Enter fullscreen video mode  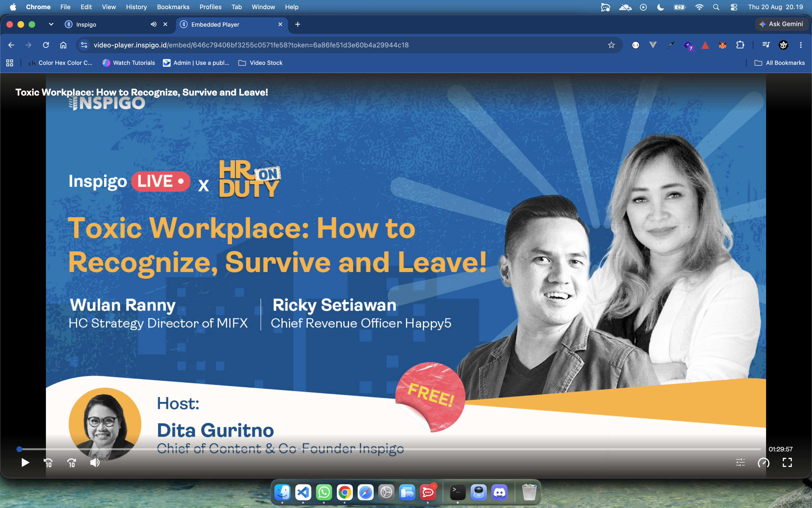point(787,463)
